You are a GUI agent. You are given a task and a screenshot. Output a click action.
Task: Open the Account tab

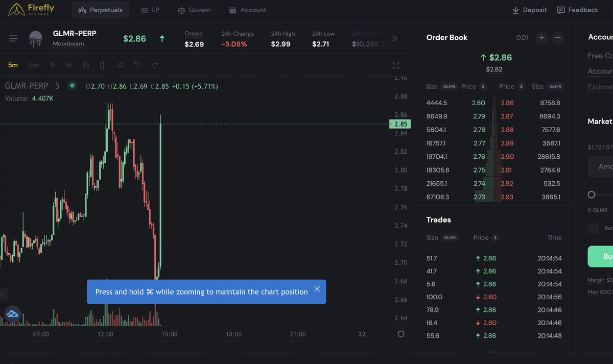click(x=248, y=10)
